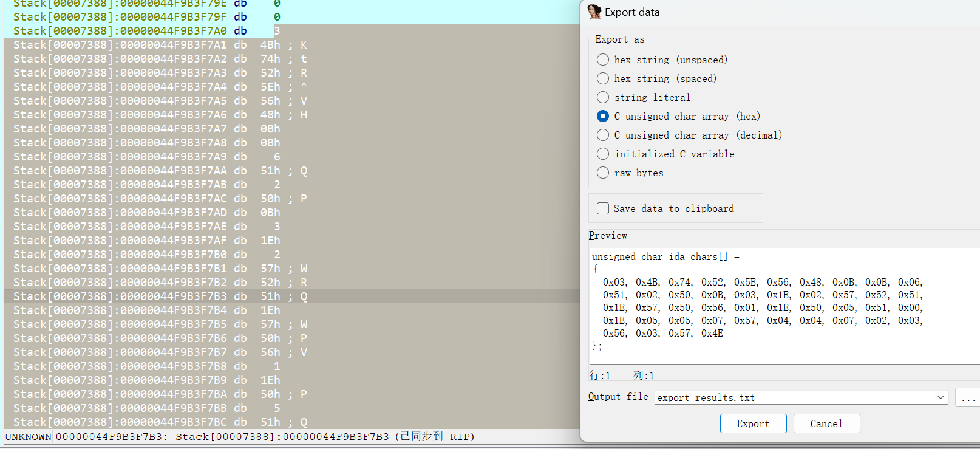Image resolution: width=980 pixels, height=449 pixels.
Task: Select hex string (spaced) export option
Action: tap(603, 78)
